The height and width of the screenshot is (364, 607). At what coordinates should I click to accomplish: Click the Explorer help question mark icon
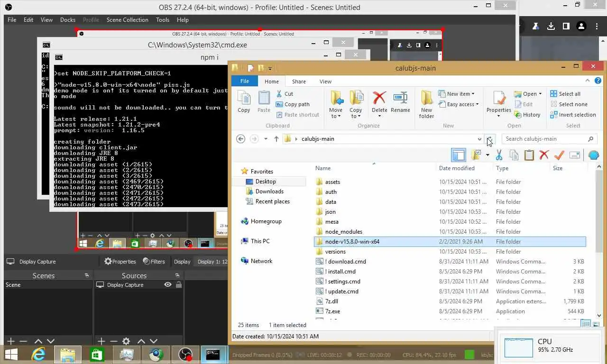point(598,81)
